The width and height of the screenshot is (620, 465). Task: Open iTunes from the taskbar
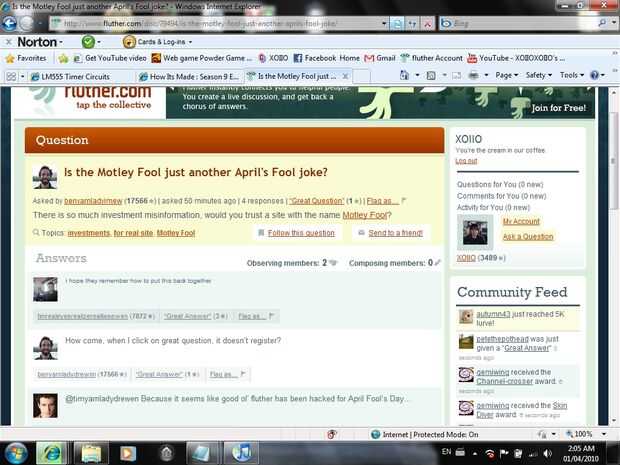click(241, 453)
